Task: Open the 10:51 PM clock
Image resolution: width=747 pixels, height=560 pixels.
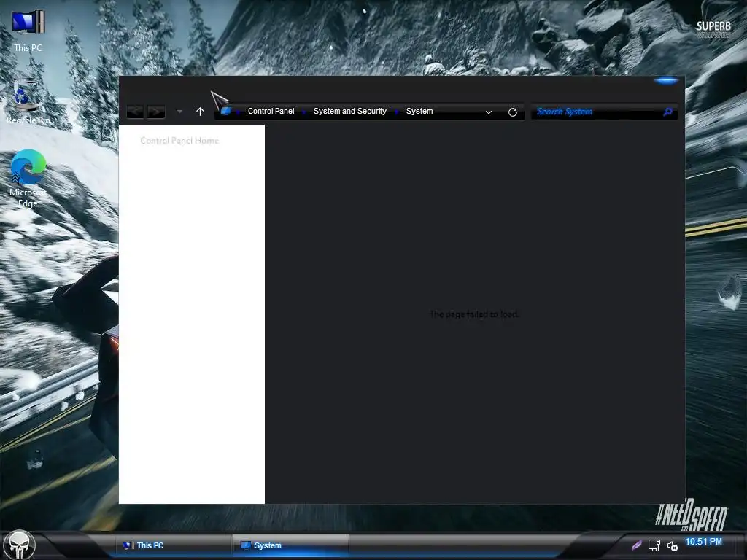Action: [x=704, y=542]
